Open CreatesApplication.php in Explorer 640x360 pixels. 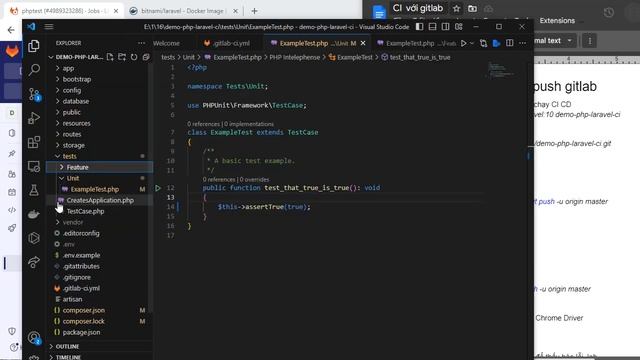(x=100, y=200)
